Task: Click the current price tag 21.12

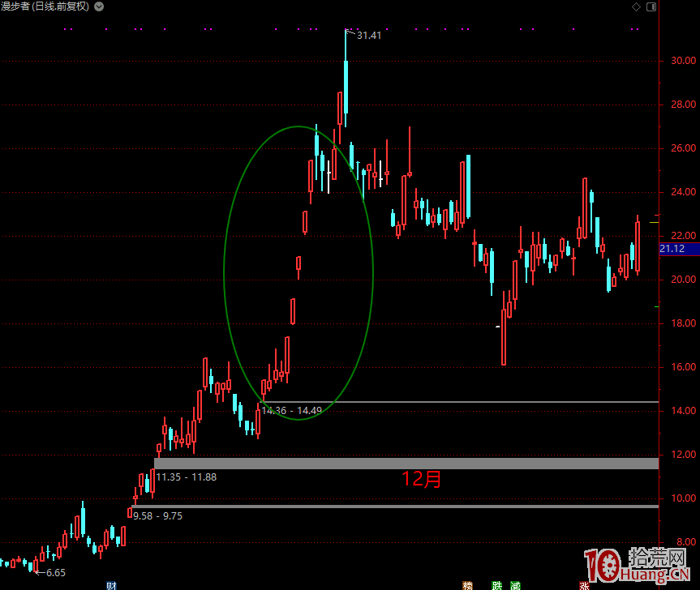Action: pyautogui.click(x=680, y=248)
